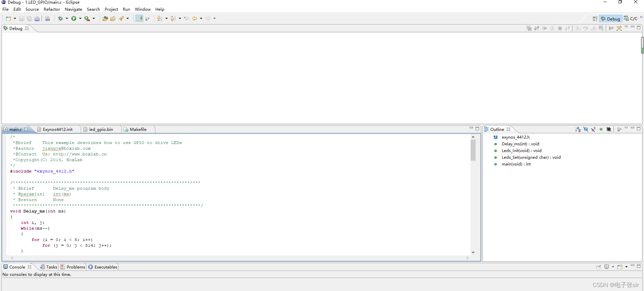This screenshot has height=291, width=644.
Task: Click the External Tools run icon
Action: pyautogui.click(x=87, y=18)
